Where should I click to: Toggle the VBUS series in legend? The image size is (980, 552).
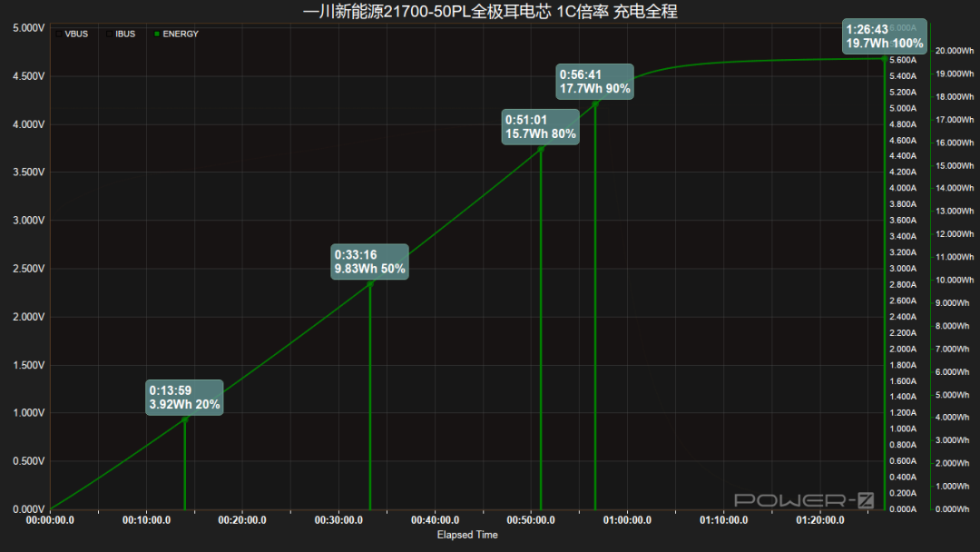[72, 34]
